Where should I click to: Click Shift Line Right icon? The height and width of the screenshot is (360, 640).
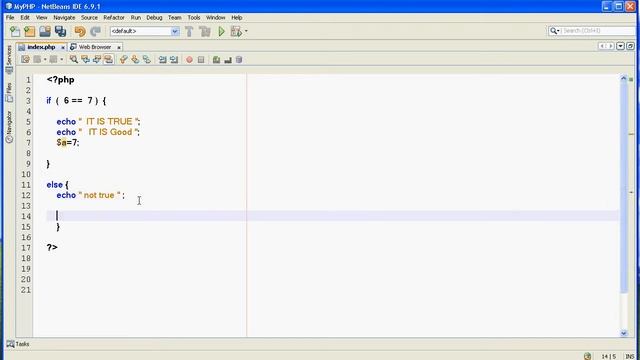(174, 60)
